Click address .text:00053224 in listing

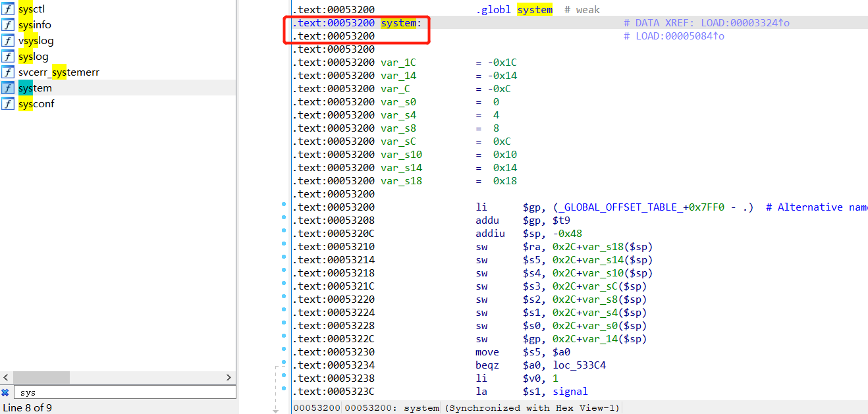click(334, 313)
